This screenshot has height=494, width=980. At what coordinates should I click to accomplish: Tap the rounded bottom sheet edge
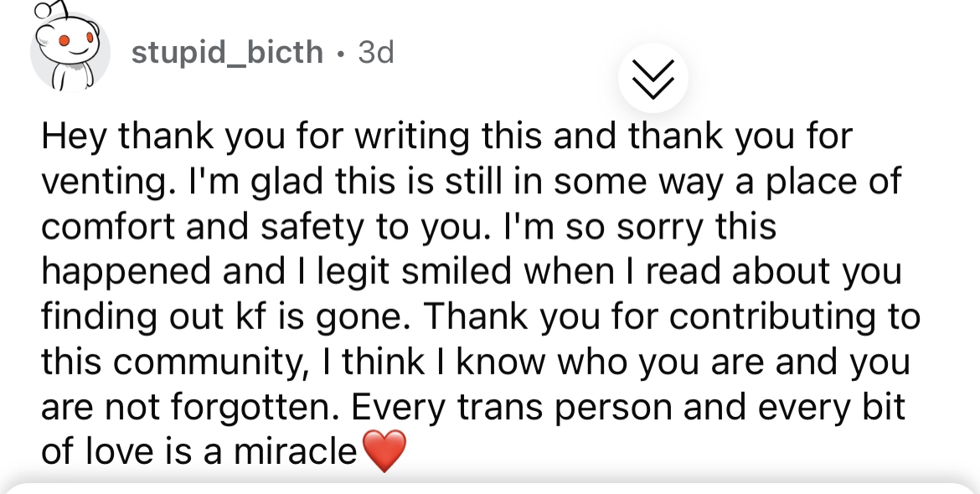pos(490,488)
